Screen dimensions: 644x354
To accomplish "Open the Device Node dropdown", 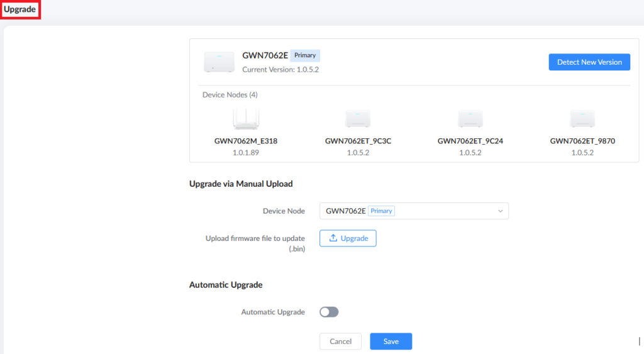I will [414, 211].
